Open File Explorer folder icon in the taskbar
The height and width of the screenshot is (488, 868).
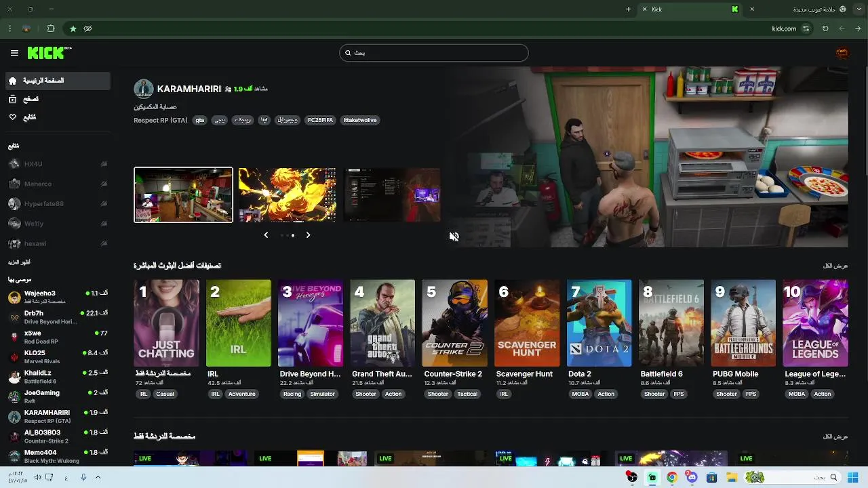pyautogui.click(x=731, y=477)
